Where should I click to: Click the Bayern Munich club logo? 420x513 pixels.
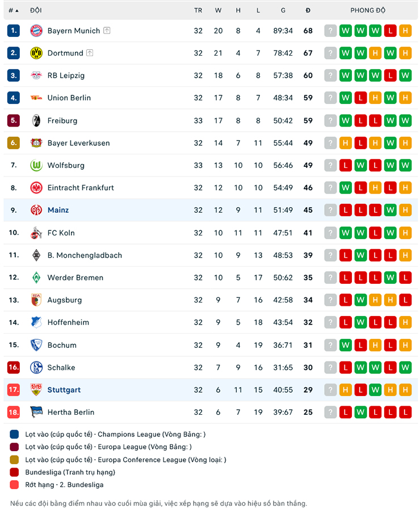(36, 31)
